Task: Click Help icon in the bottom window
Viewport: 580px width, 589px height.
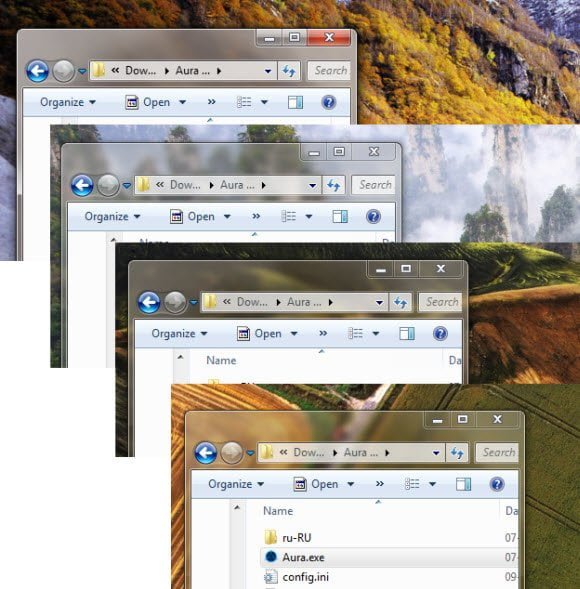Action: pyautogui.click(x=497, y=484)
